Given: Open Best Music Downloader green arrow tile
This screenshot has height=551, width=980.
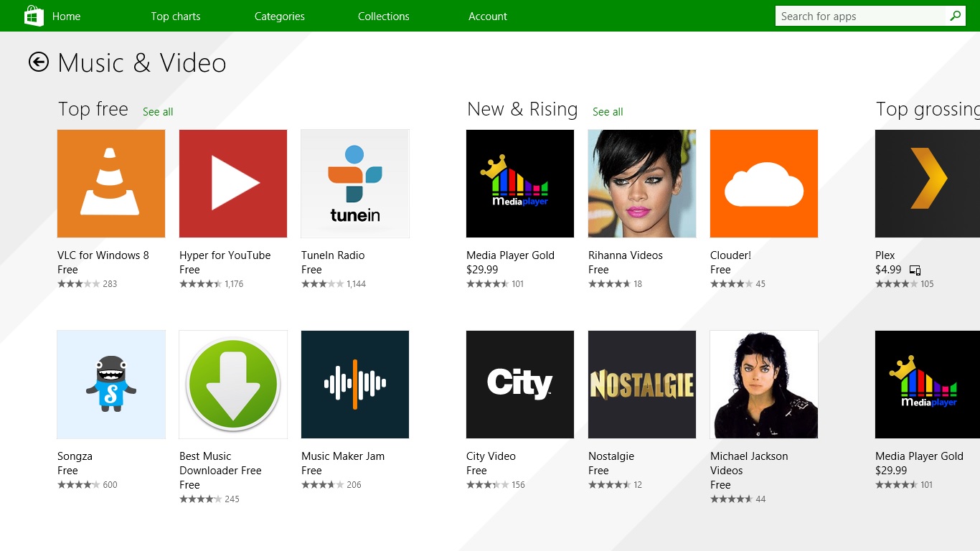Looking at the screenshot, I should click(233, 385).
